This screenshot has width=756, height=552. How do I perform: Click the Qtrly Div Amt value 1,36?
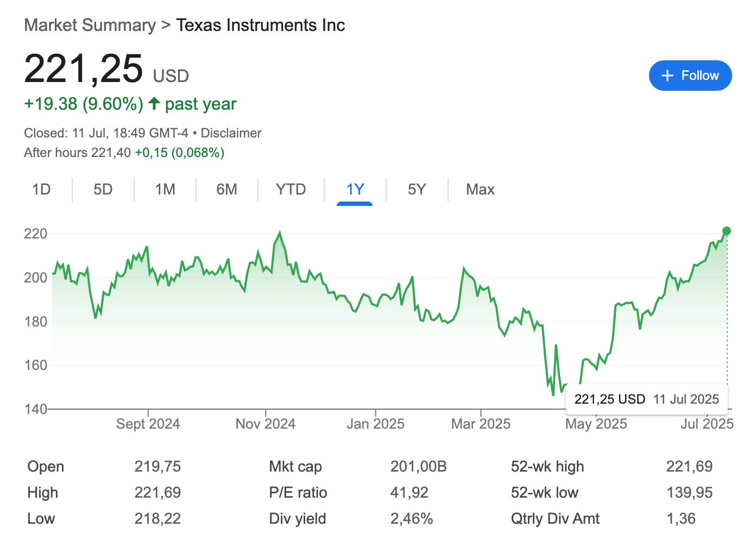coord(681,519)
